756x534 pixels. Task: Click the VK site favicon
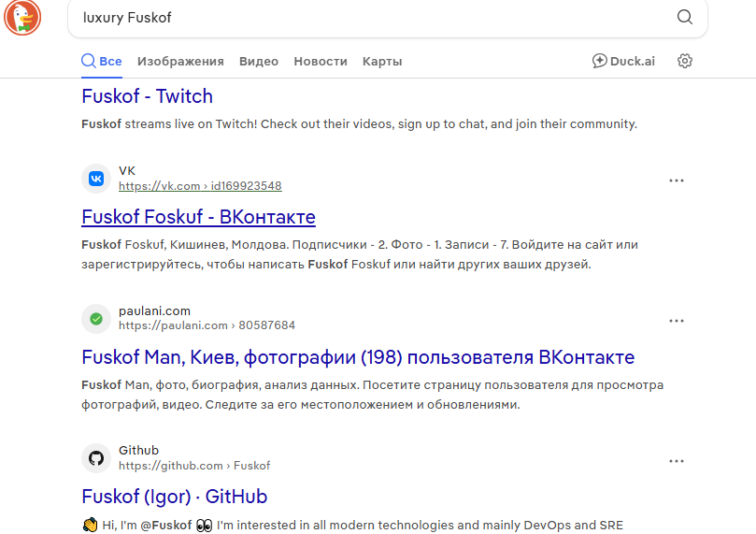point(95,179)
